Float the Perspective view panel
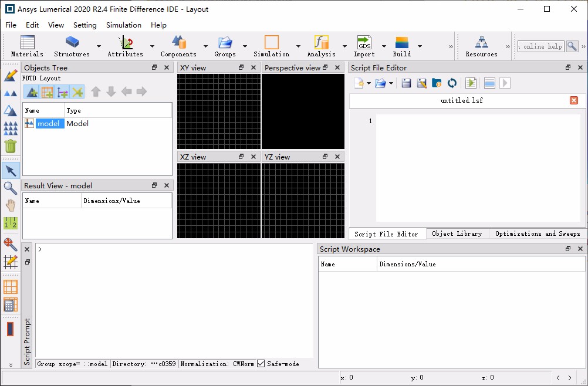This screenshot has width=588, height=386. [x=325, y=67]
